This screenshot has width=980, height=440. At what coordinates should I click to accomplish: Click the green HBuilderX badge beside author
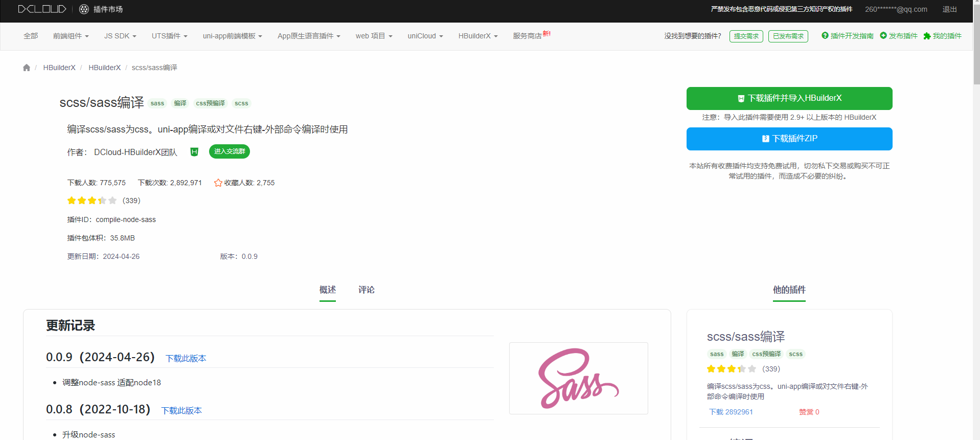194,151
